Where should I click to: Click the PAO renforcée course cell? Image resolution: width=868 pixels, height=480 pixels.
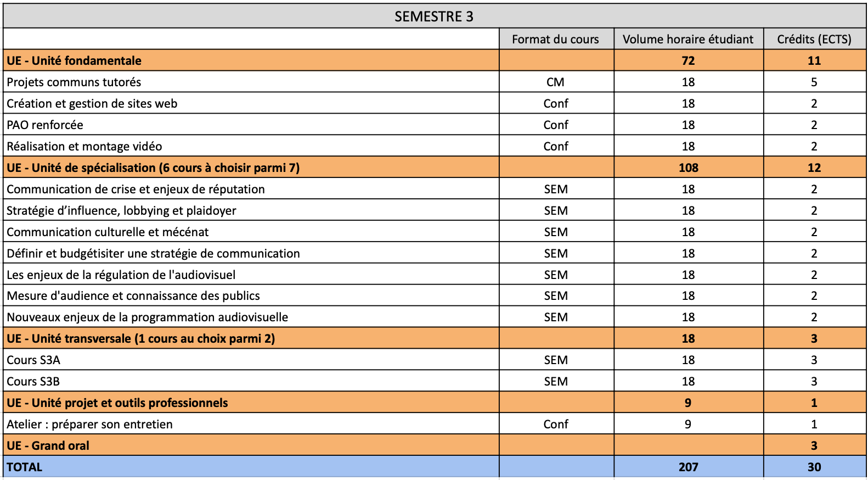(x=45, y=125)
